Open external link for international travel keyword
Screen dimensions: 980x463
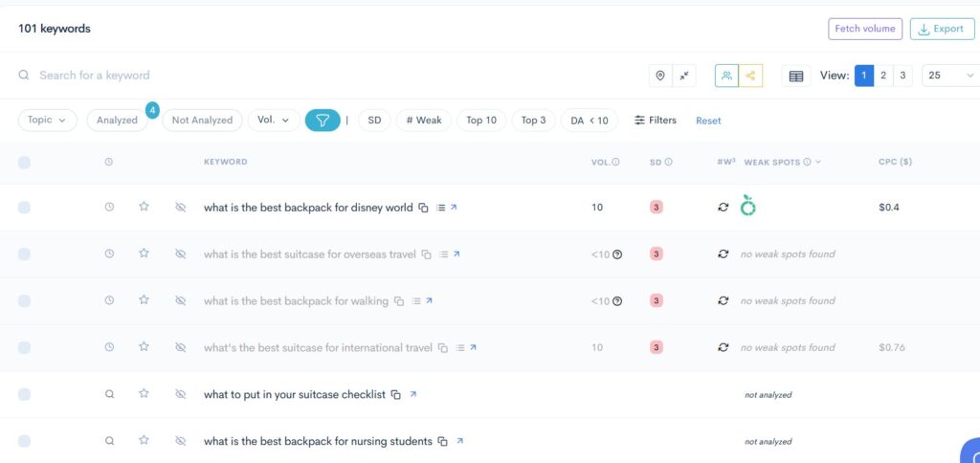pyautogui.click(x=473, y=347)
